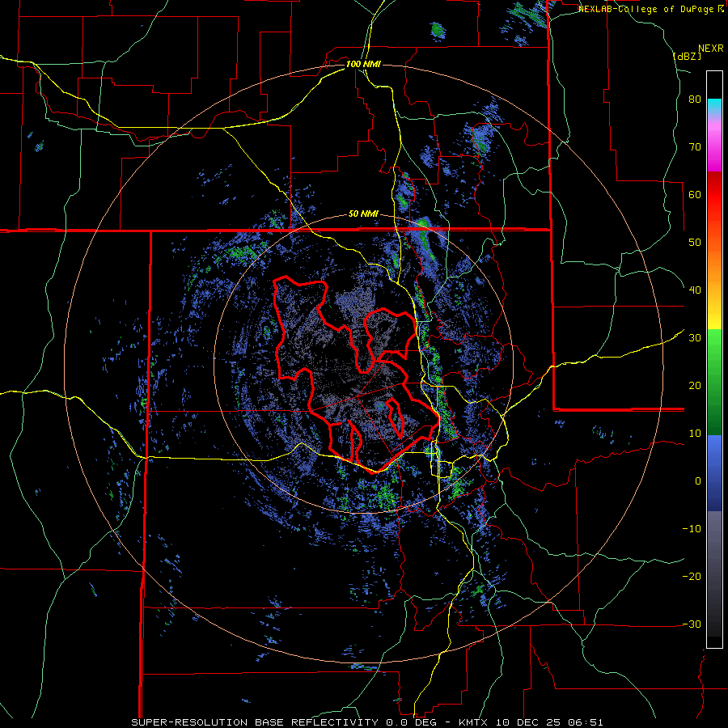This screenshot has width=728, height=728.
Task: Click the 50 value on the dBZ scale
Action: point(695,243)
